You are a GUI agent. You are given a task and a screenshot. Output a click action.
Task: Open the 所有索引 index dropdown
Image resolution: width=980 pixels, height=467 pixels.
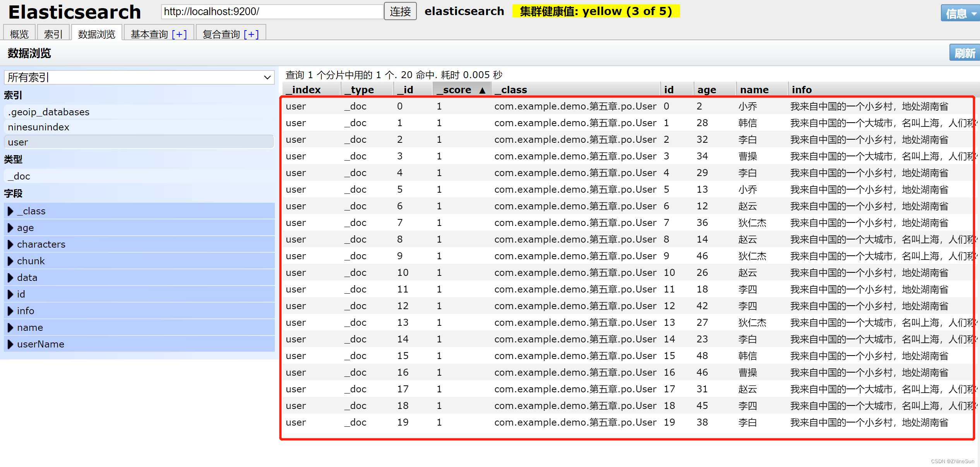(139, 77)
